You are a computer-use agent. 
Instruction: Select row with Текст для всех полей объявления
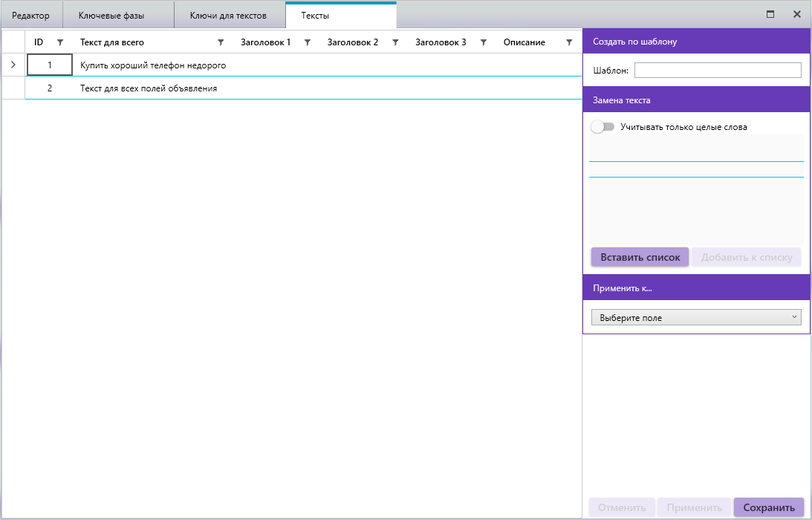(x=149, y=88)
